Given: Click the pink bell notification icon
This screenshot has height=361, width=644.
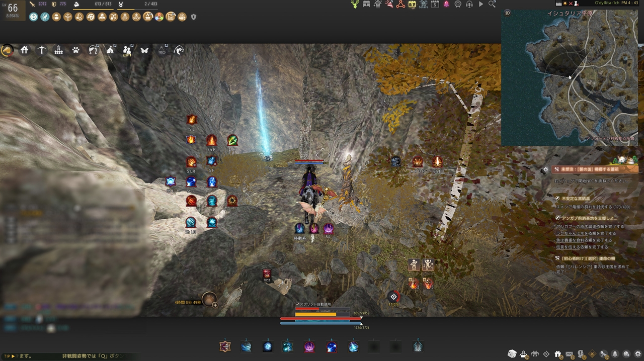Looking at the screenshot, I should [446, 4].
